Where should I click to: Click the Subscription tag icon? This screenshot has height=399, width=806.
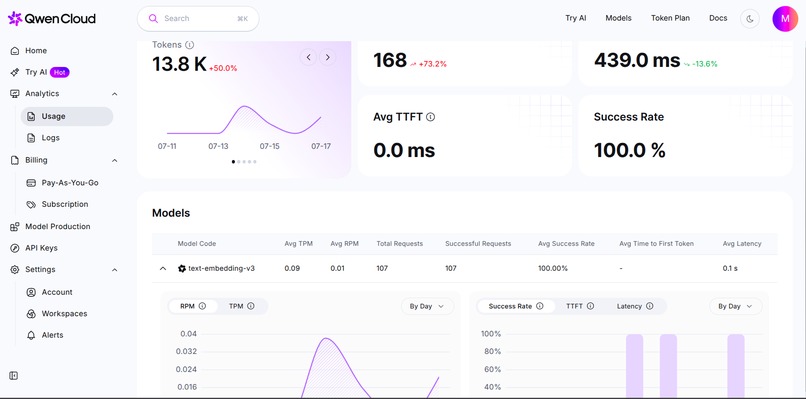pyautogui.click(x=31, y=204)
